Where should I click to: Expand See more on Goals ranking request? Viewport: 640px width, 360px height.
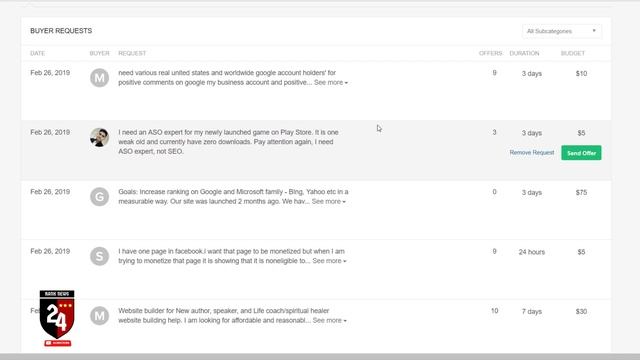329,202
